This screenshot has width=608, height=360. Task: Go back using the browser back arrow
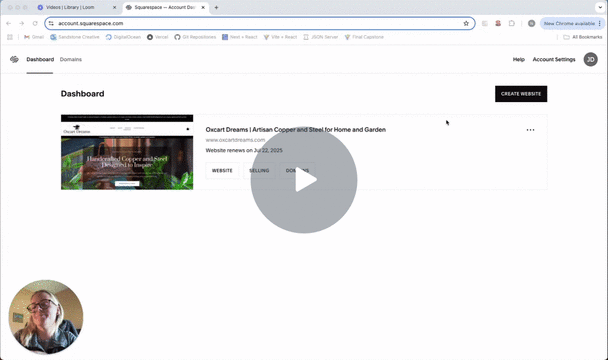pos(9,23)
